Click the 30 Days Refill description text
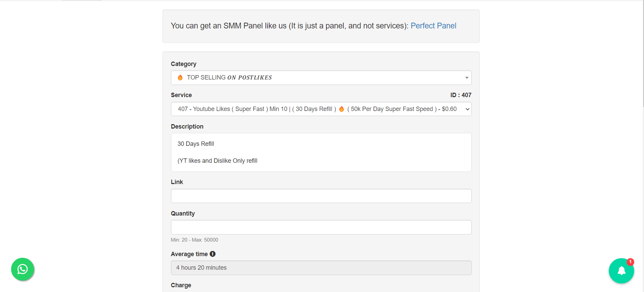Image resolution: width=644 pixels, height=292 pixels. 196,144
